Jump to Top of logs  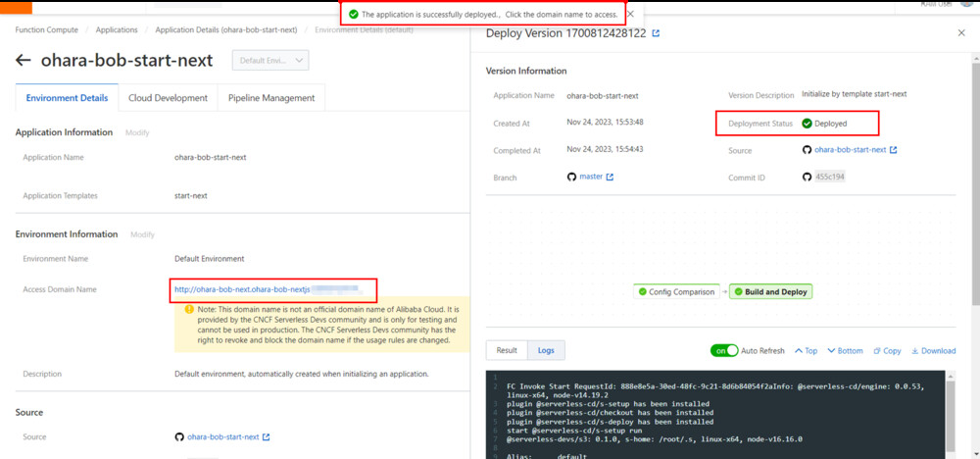pos(807,351)
